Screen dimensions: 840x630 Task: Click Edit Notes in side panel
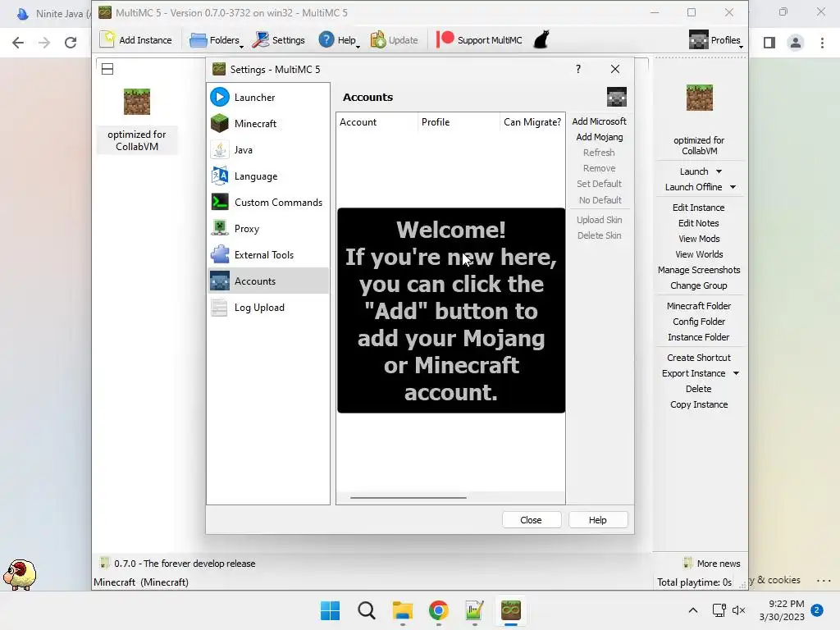(699, 223)
